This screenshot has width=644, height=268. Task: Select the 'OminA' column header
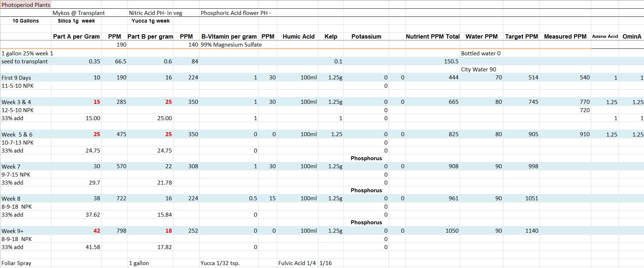tap(632, 36)
